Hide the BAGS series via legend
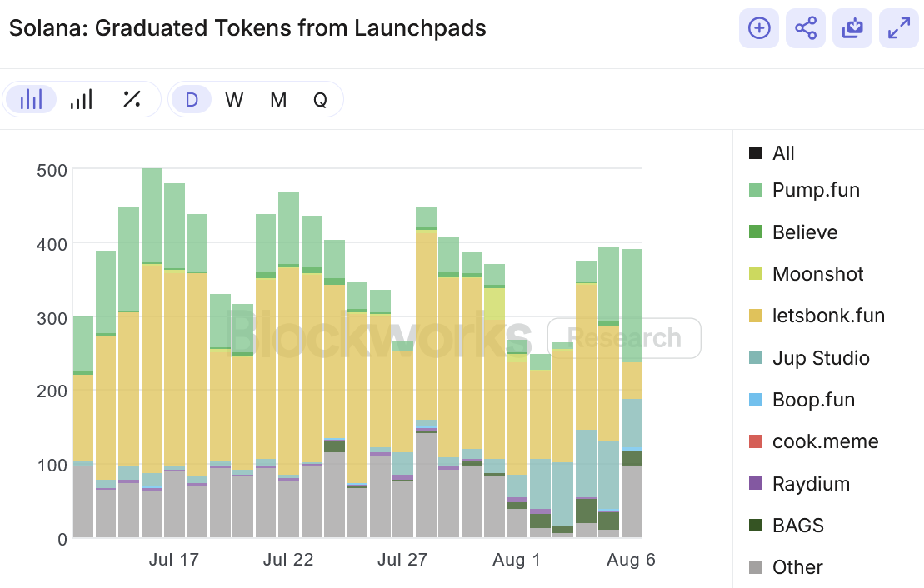The width and height of the screenshot is (924, 588). coord(797,526)
